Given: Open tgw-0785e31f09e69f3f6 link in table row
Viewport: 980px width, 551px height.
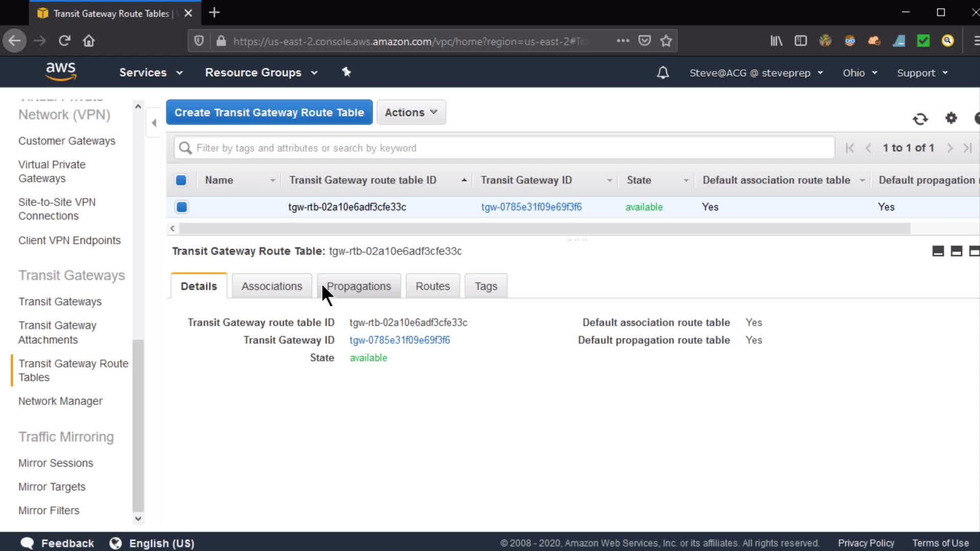Looking at the screenshot, I should pos(531,207).
